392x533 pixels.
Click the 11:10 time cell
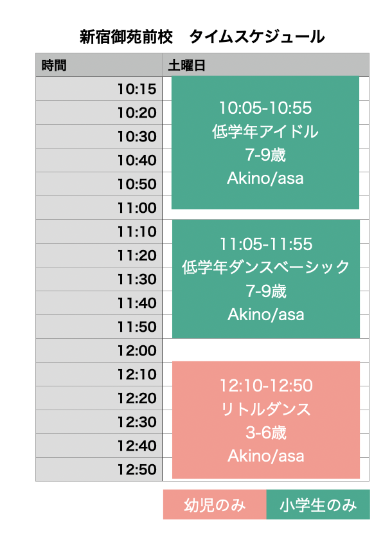pyautogui.click(x=98, y=232)
